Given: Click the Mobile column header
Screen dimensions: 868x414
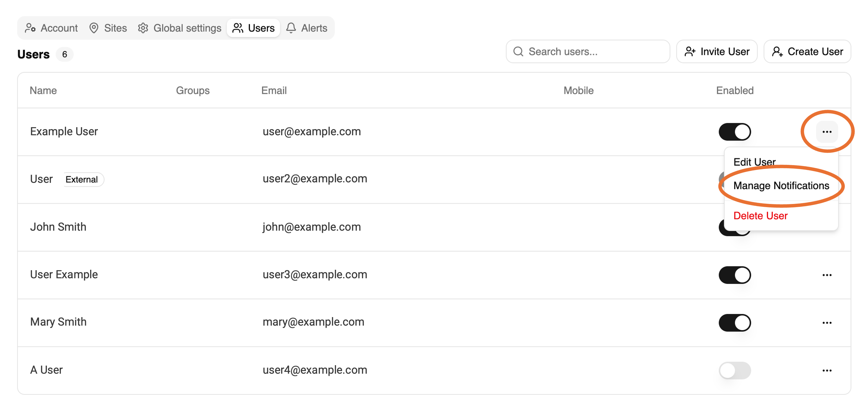Looking at the screenshot, I should 579,90.
